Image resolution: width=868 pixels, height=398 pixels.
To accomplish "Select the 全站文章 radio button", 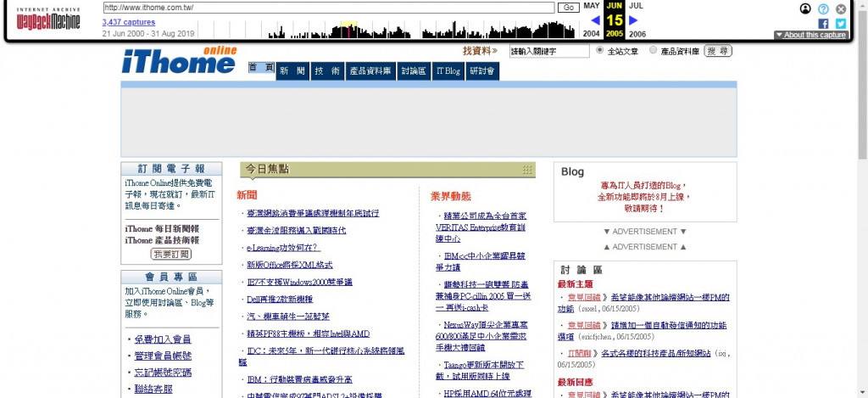I will (599, 50).
